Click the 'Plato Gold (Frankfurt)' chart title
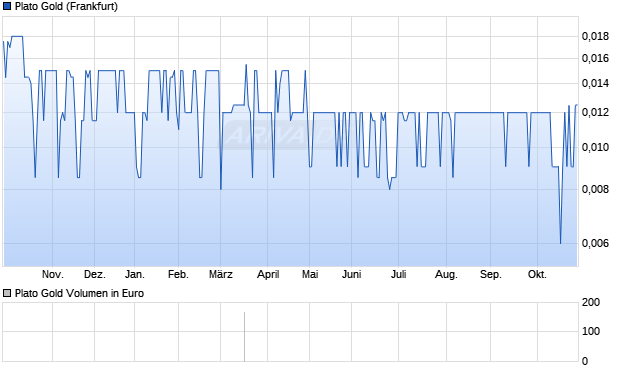This screenshot has height=371, width=620. tap(66, 6)
